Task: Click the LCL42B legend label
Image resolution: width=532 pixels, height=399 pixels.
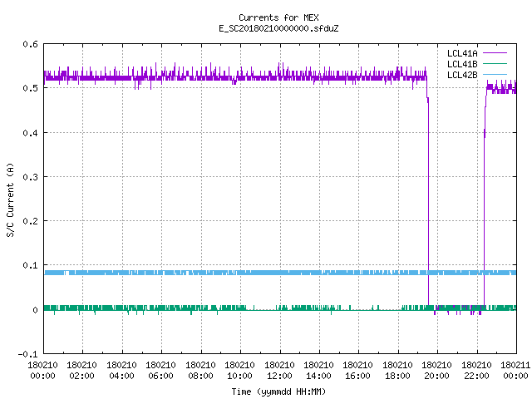Action: (462, 75)
